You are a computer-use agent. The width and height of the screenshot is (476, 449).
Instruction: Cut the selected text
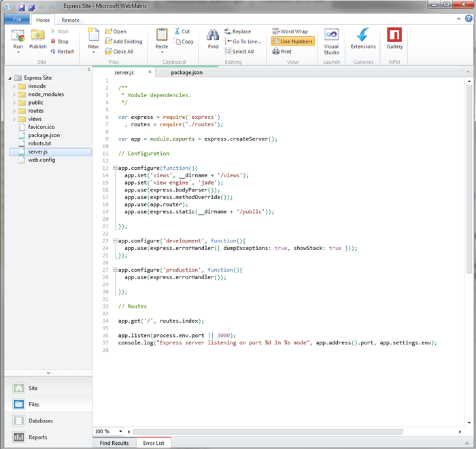(182, 31)
